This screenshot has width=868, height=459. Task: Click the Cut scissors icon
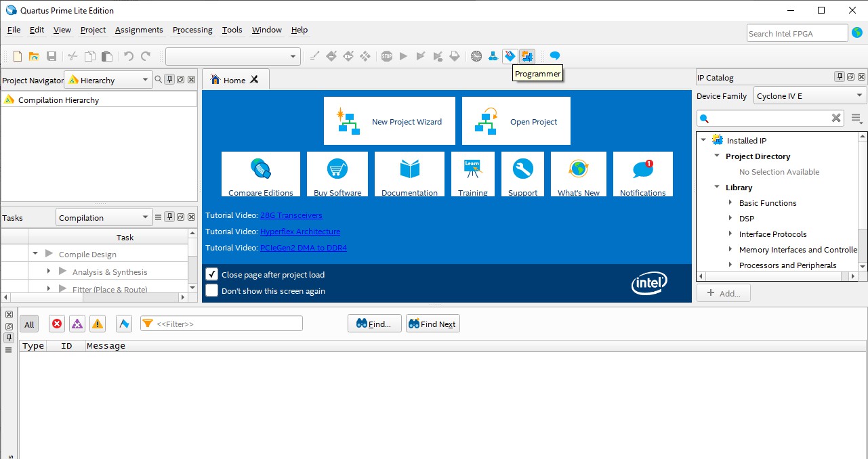73,56
